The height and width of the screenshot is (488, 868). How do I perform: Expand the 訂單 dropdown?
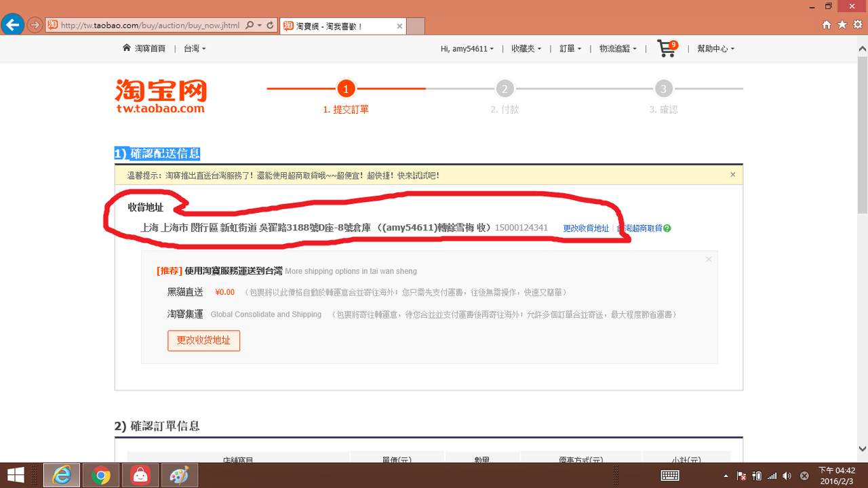(570, 49)
